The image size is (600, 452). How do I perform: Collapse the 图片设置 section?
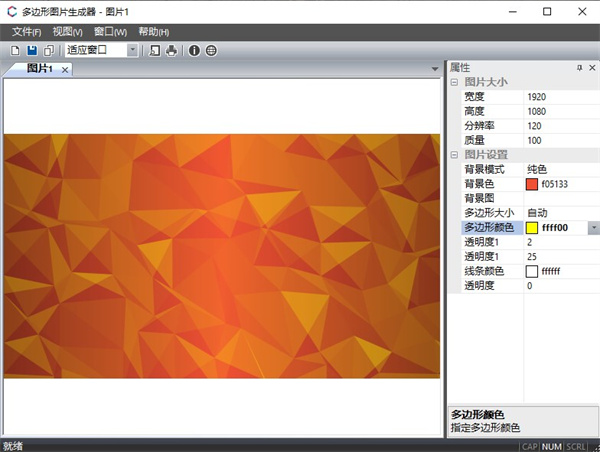(x=454, y=155)
